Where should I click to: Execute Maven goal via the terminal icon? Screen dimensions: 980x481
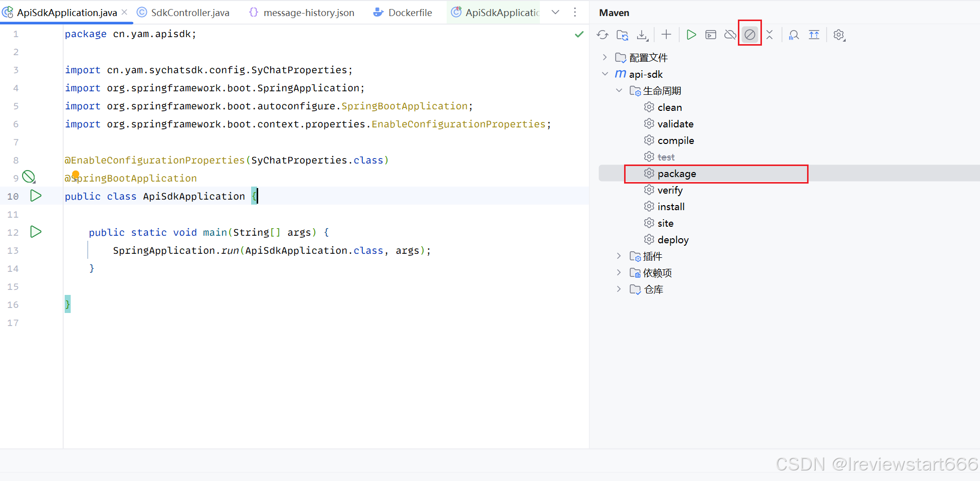coord(710,35)
